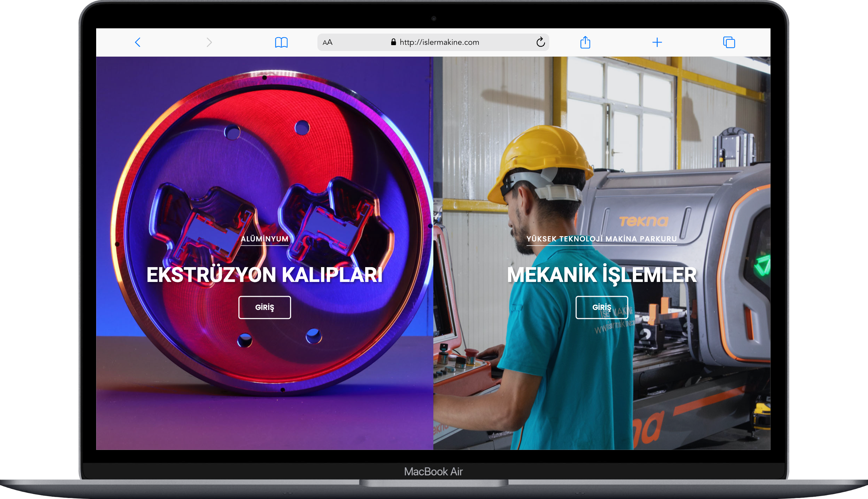Click the EKSTRÜZYON KALIPLARI heading

(x=264, y=275)
